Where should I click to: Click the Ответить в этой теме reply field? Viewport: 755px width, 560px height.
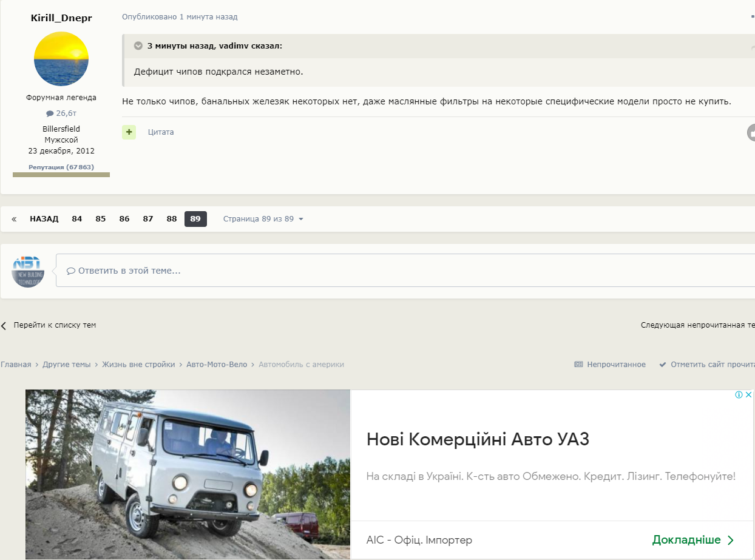point(405,271)
